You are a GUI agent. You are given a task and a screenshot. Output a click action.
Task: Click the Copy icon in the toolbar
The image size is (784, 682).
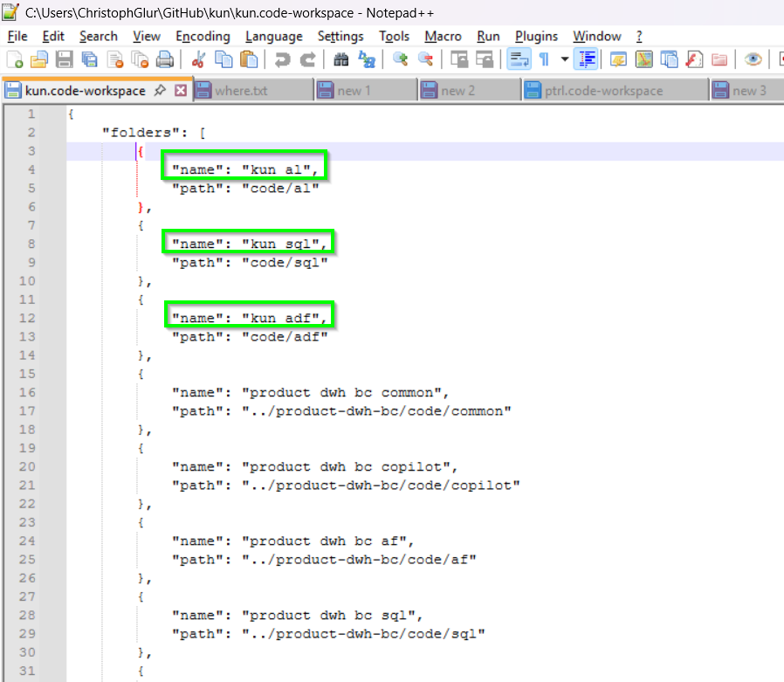(224, 59)
